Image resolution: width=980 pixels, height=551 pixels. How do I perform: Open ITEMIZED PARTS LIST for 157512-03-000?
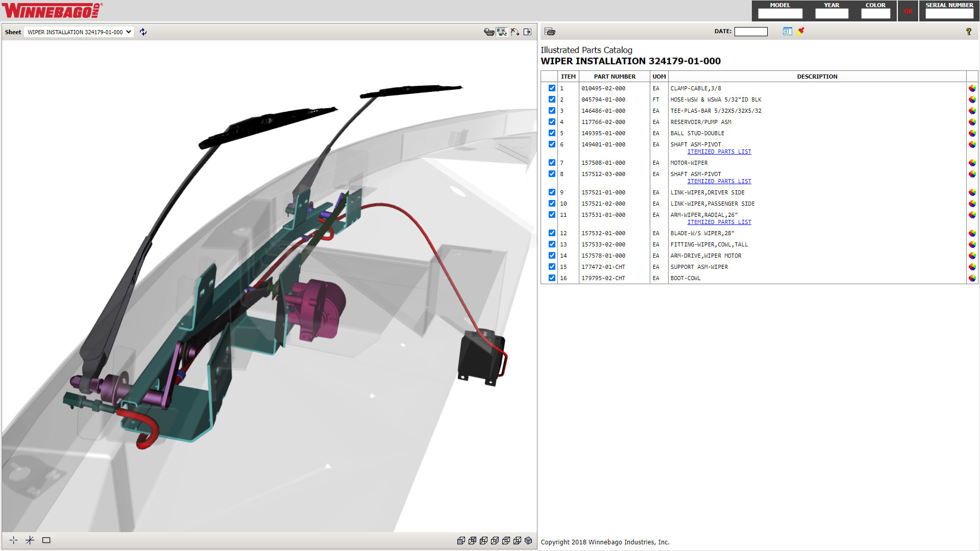point(719,181)
